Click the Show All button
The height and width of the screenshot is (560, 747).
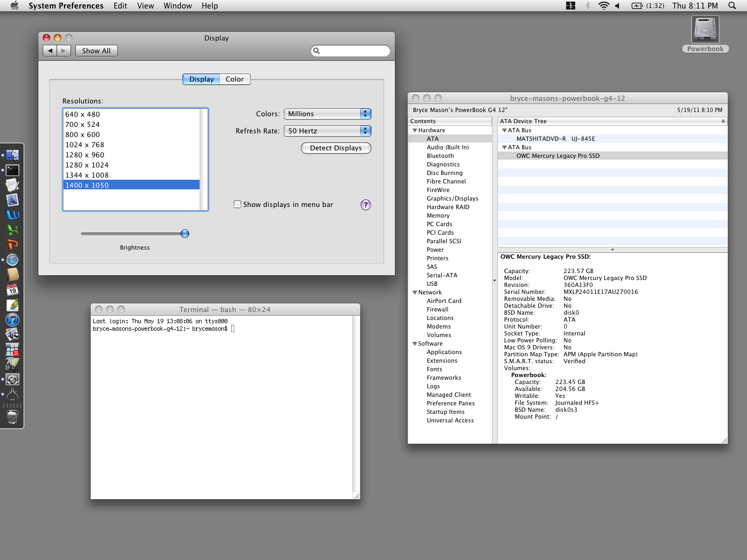[96, 51]
